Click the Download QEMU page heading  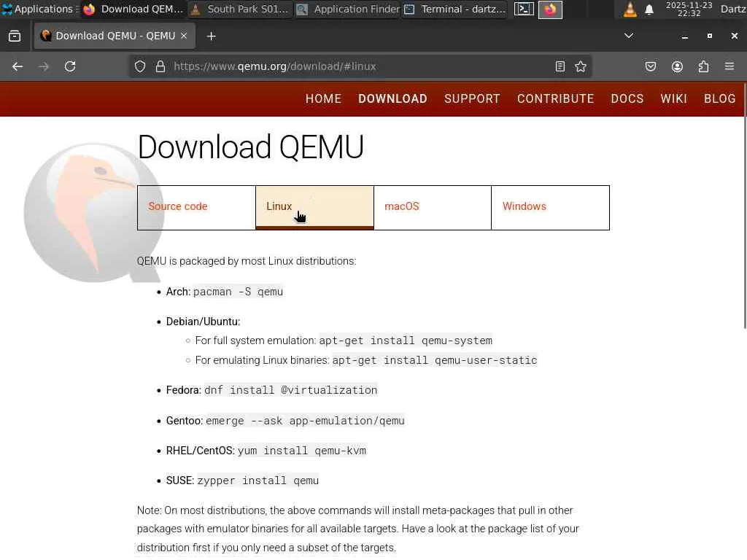click(x=251, y=147)
